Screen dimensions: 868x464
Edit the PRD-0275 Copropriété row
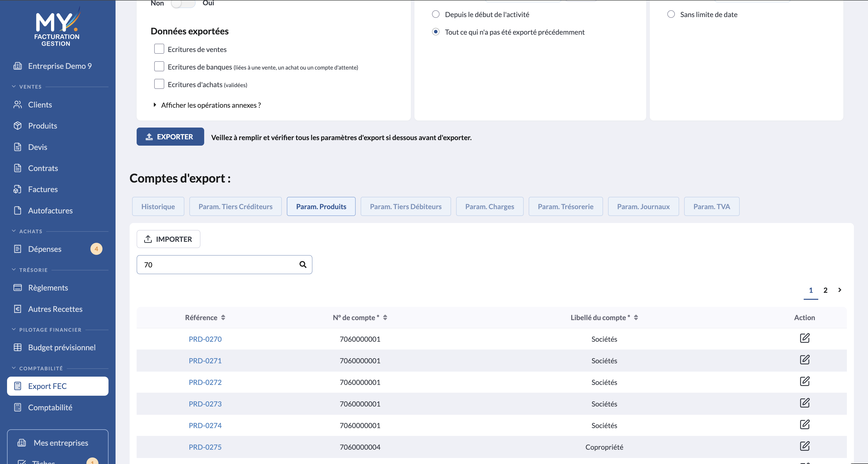(x=805, y=446)
